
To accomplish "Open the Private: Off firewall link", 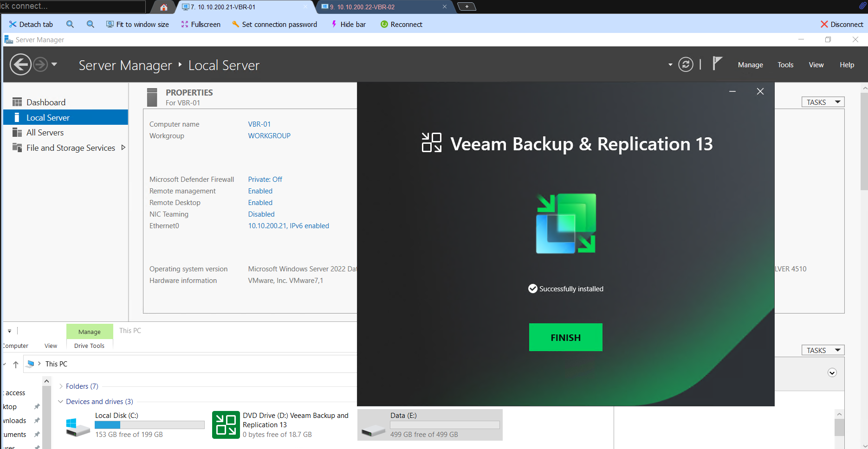I will (265, 180).
